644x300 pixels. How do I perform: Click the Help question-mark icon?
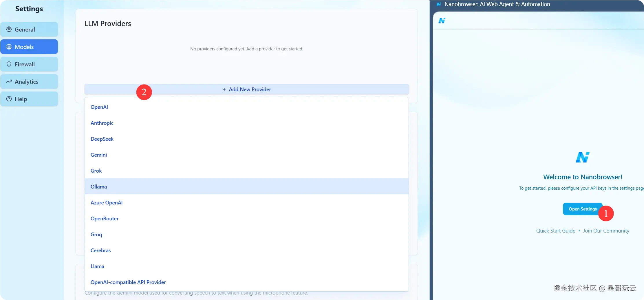point(9,99)
